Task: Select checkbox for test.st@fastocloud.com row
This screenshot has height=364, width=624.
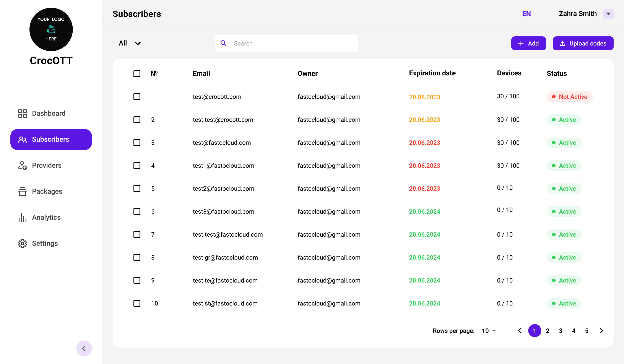Action: pos(137,303)
